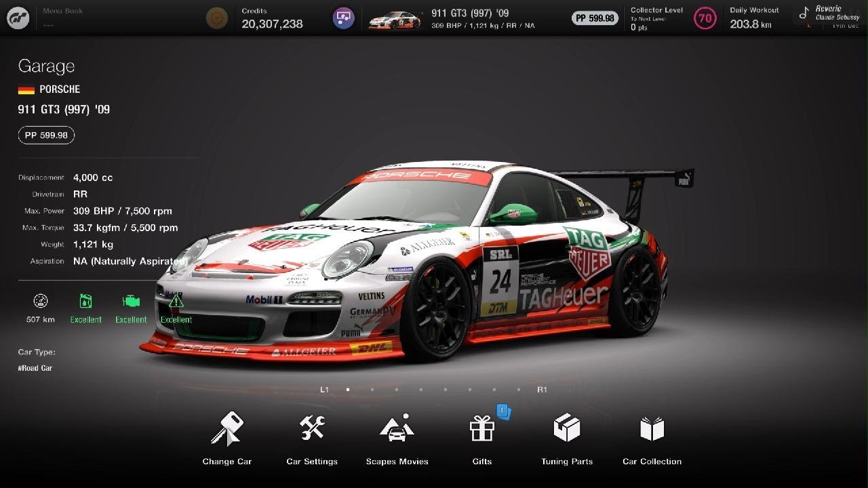Check the engine condition icon
This screenshot has height=488, width=868.
pyautogui.click(x=131, y=301)
